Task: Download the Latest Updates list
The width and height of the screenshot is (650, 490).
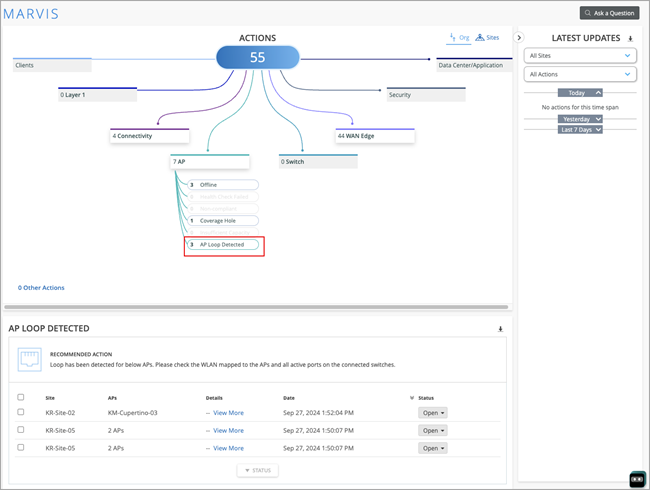Action: click(630, 39)
